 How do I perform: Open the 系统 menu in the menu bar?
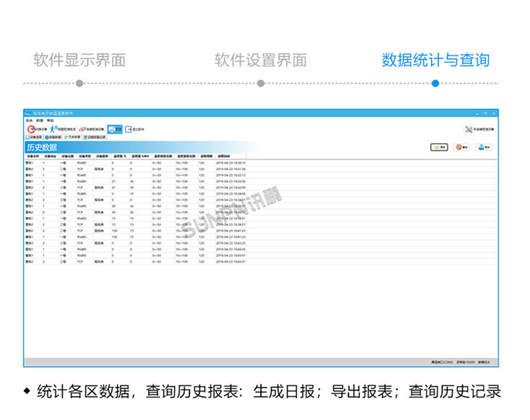coord(28,120)
